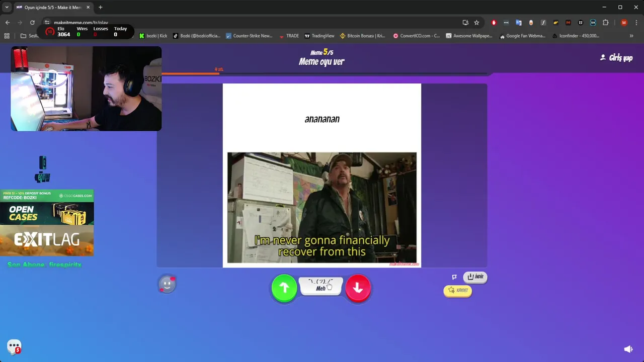Screen dimensions: 644x362
Task: Bookmark this page with star icon
Action: (476, 23)
